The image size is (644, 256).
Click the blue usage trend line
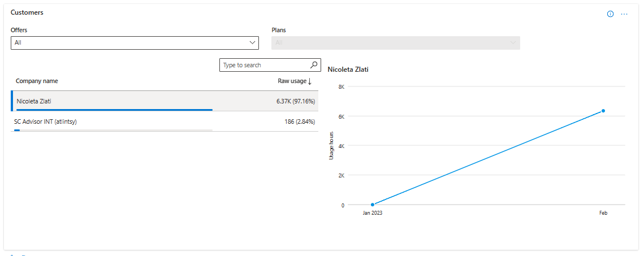pos(488,158)
